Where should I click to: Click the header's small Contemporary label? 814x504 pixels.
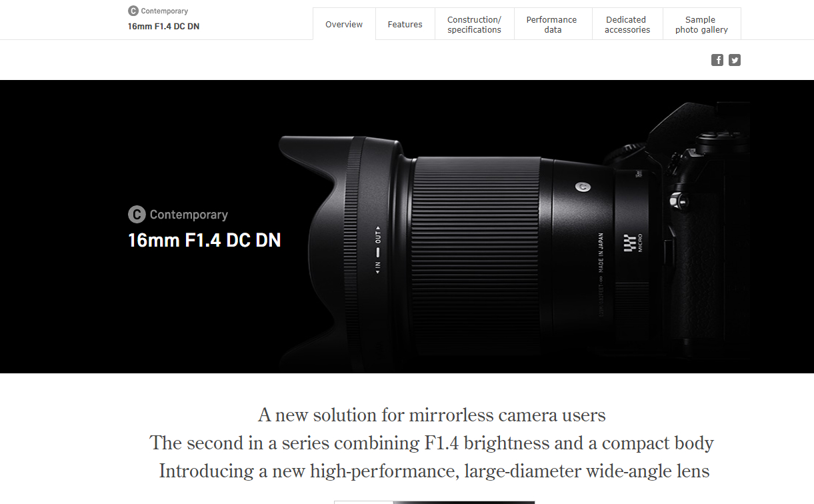click(165, 11)
